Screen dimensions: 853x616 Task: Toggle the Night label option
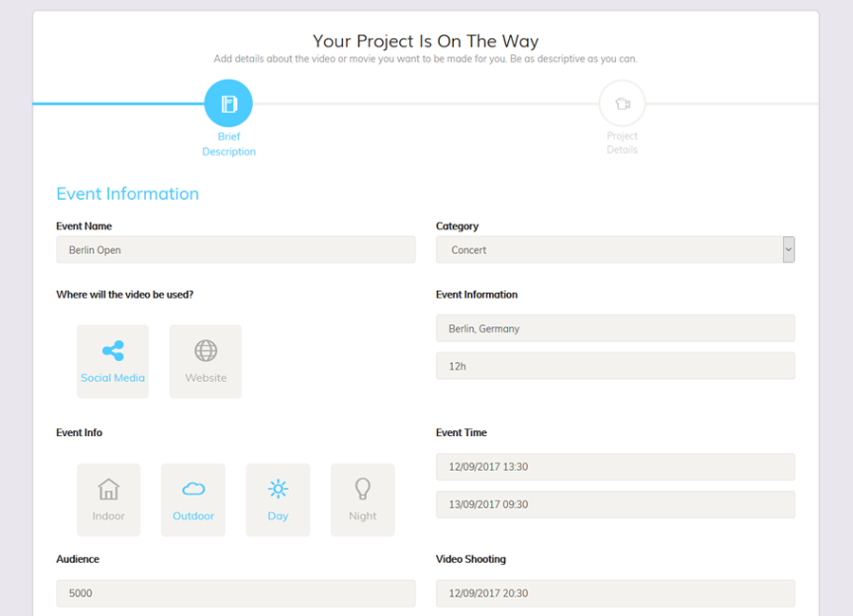click(x=362, y=516)
